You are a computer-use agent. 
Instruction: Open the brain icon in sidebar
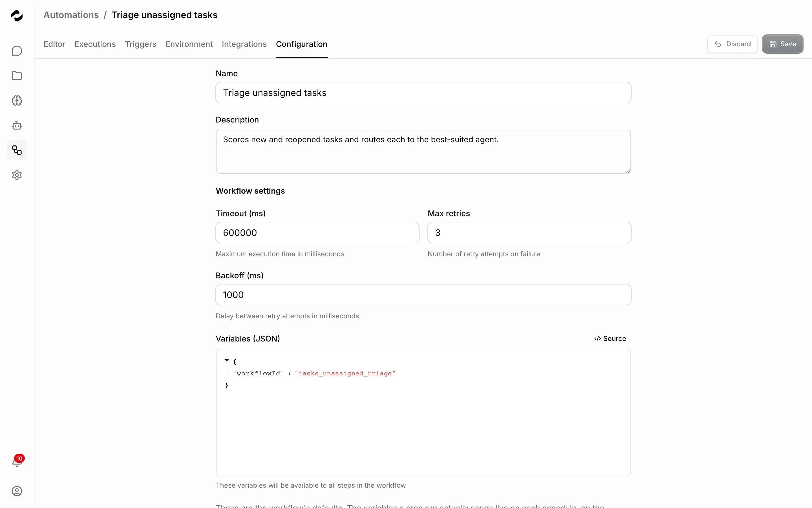tap(17, 100)
